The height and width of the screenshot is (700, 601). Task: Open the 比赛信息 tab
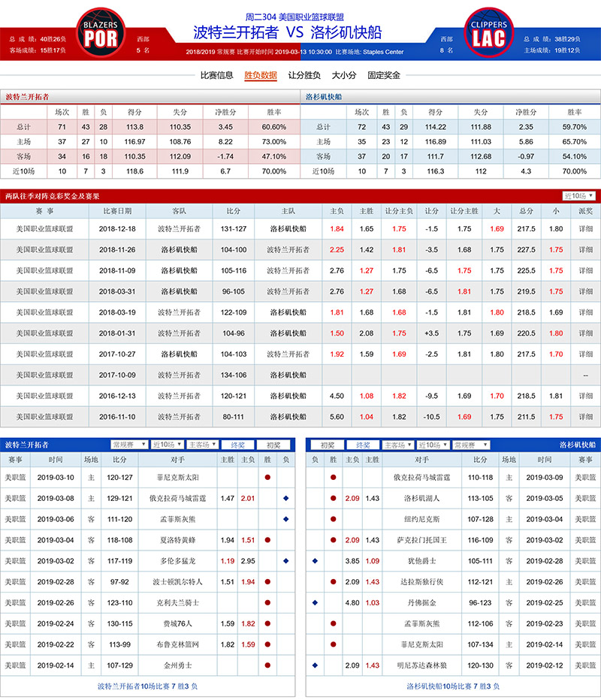click(216, 75)
